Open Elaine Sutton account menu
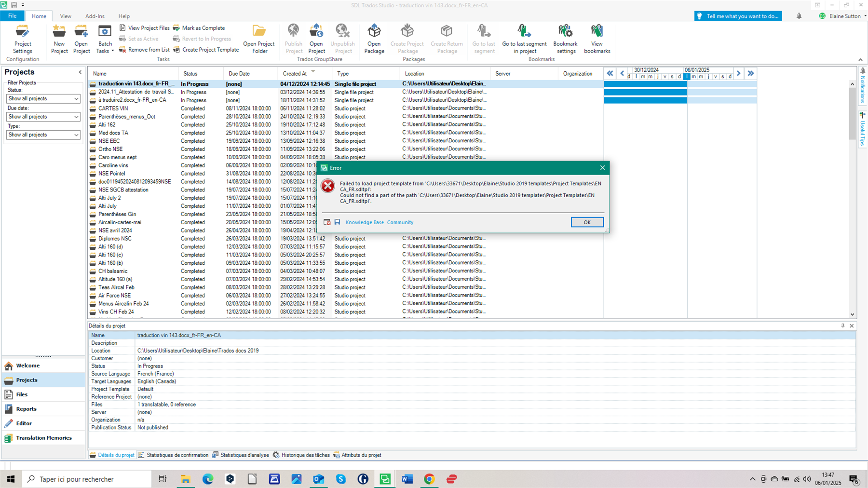This screenshot has width=868, height=488. [842, 16]
